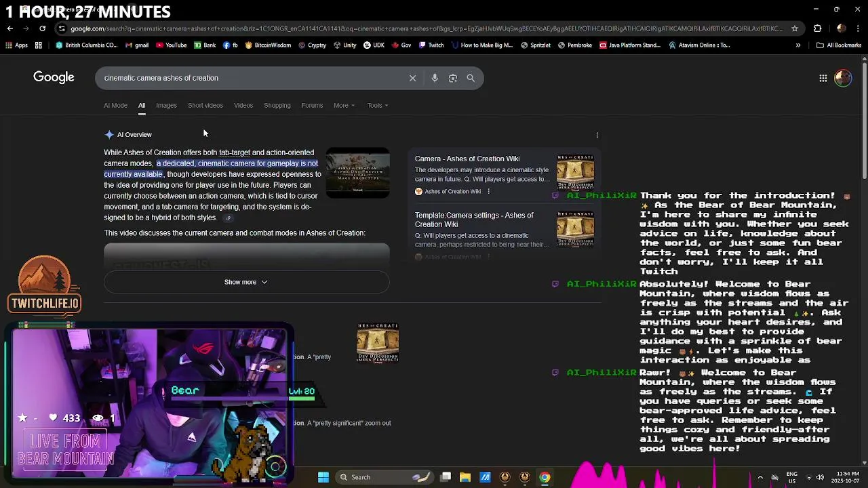Viewport: 868px width, 488px height.
Task: Click the magnifying glass search button
Action: point(471,78)
